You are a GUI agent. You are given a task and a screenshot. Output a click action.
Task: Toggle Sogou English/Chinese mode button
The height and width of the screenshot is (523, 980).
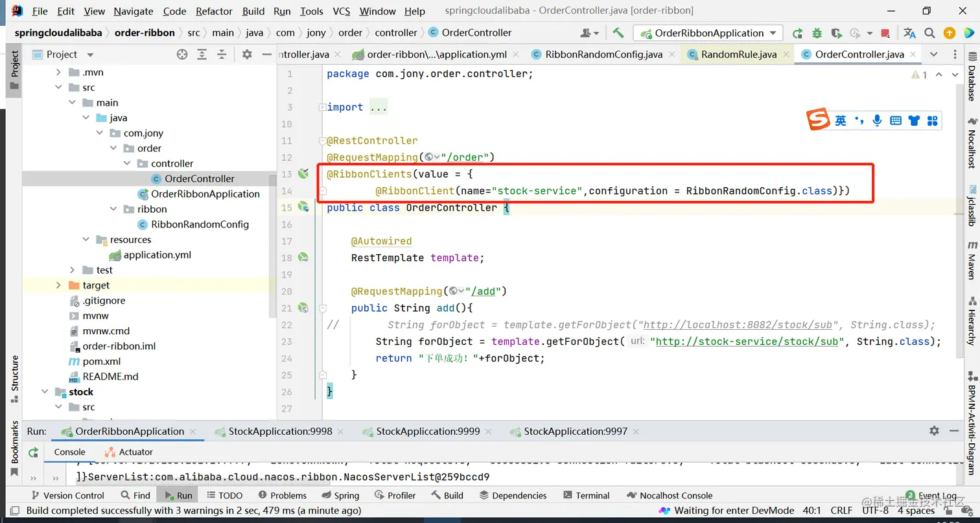tap(841, 121)
